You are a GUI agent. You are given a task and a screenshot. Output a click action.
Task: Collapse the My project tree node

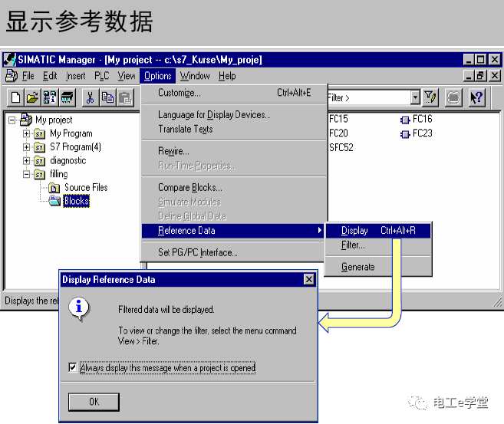coord(12,120)
